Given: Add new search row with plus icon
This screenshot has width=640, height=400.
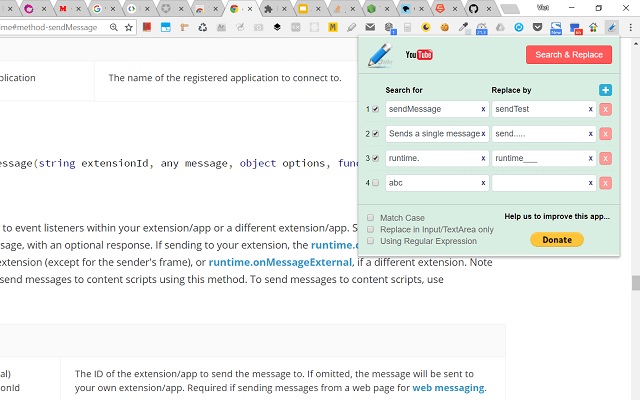Looking at the screenshot, I should [605, 90].
